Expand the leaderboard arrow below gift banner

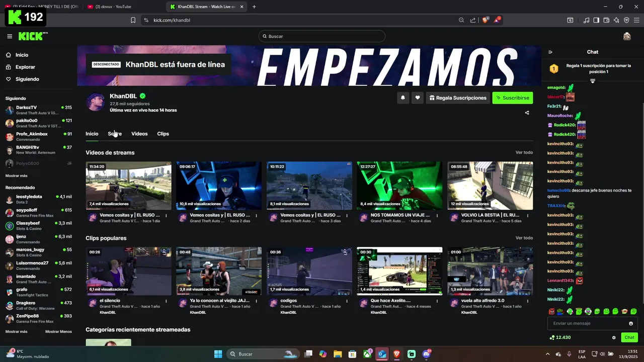(592, 81)
